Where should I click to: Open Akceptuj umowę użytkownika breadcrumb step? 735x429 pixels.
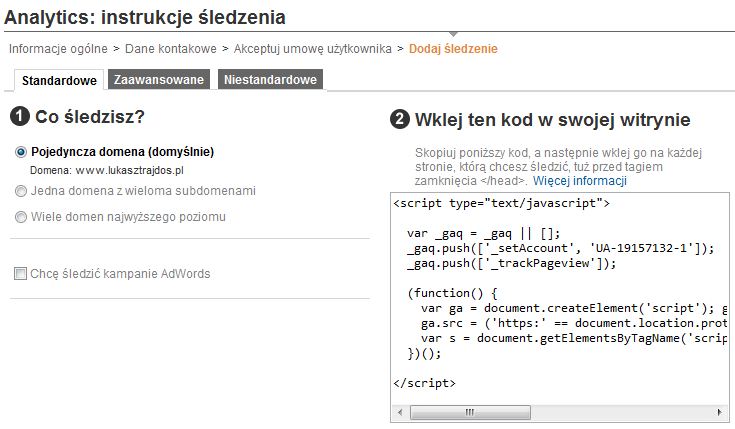point(312,49)
